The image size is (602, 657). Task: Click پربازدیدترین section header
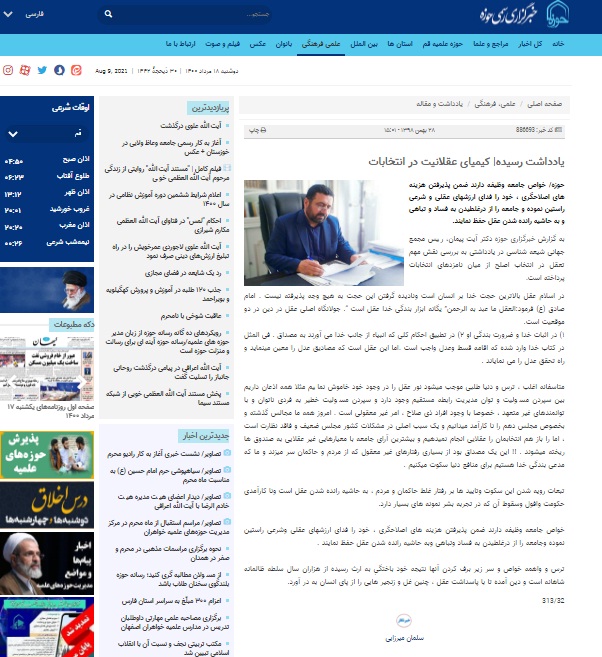click(209, 108)
